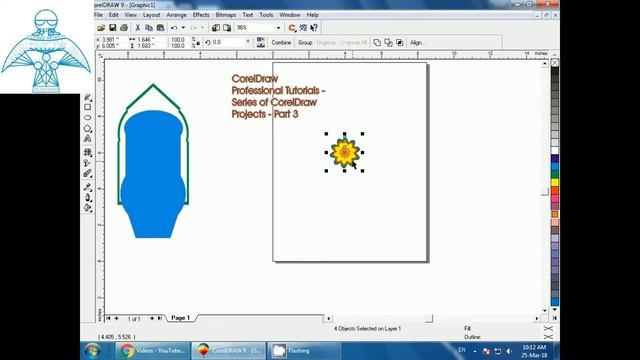Select the Polygon tool
640x360 pixels.
click(x=87, y=128)
